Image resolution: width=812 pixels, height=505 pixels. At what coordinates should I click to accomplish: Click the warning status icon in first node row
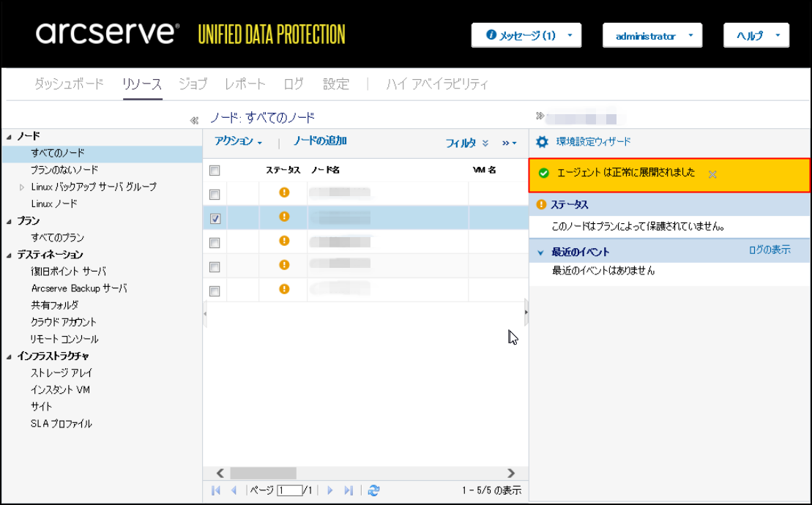(x=284, y=192)
